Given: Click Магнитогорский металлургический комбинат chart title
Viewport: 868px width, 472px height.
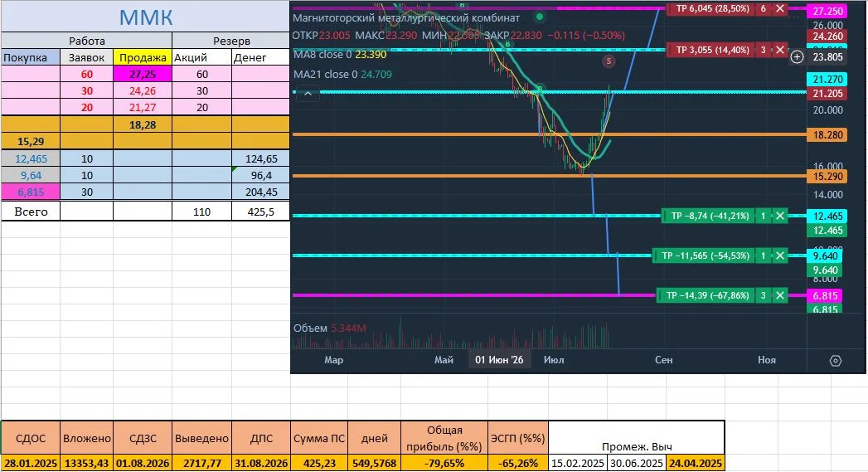Looking at the screenshot, I should 406,17.
